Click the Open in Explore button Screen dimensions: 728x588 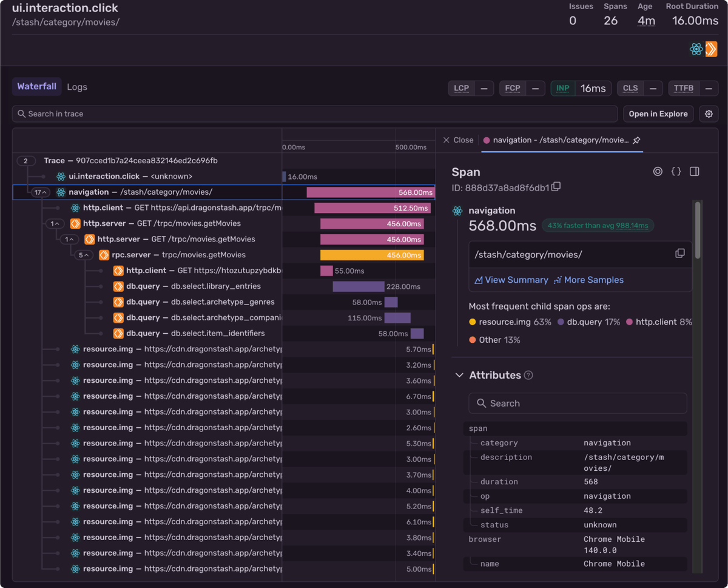(x=658, y=114)
